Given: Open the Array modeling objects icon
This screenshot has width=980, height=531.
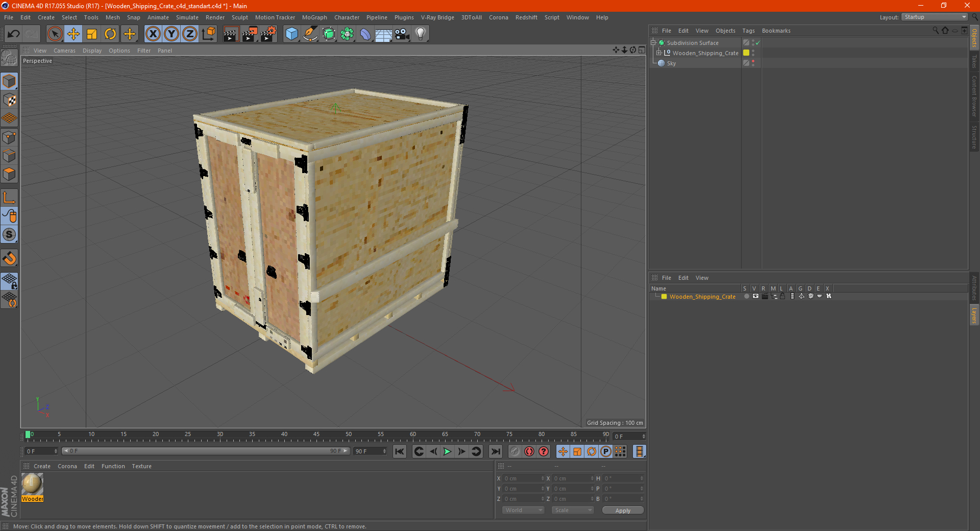Looking at the screenshot, I should point(347,34).
